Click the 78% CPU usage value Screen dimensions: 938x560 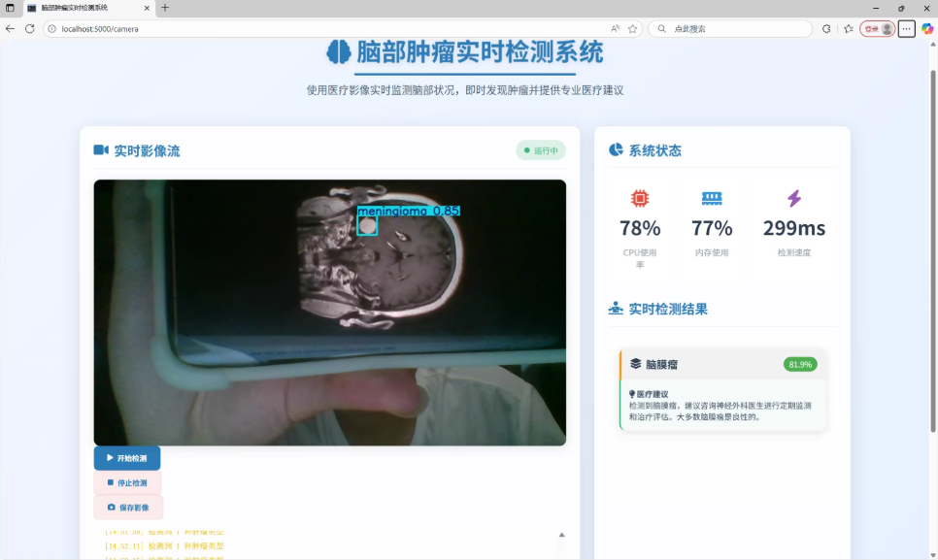[640, 228]
